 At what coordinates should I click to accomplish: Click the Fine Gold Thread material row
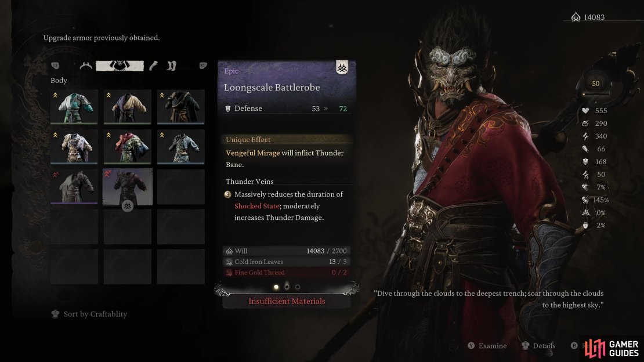[x=287, y=273]
